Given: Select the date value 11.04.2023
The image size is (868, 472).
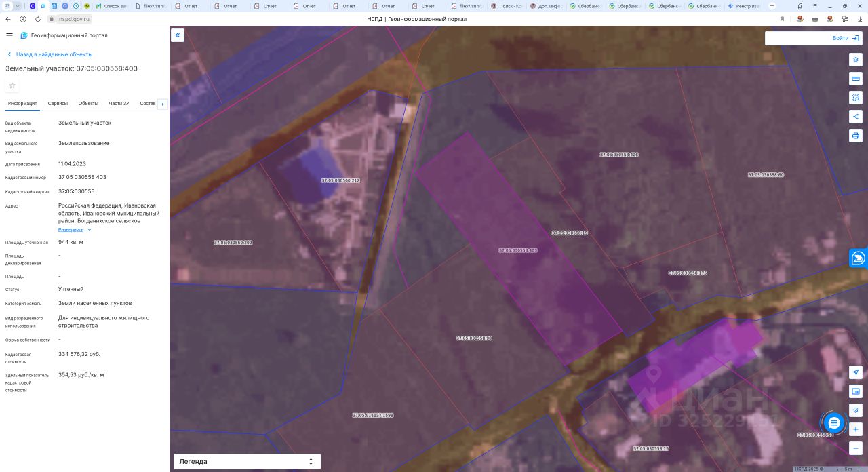Looking at the screenshot, I should point(72,163).
